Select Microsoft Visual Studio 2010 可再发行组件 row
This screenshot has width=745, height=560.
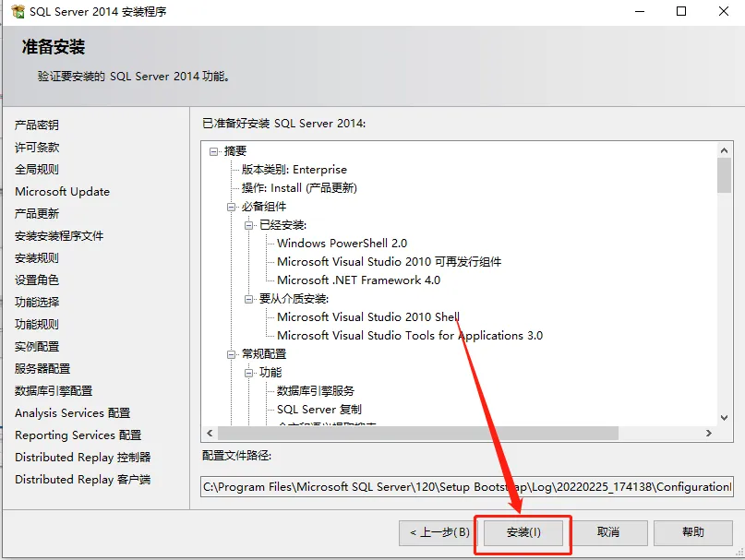pos(390,262)
